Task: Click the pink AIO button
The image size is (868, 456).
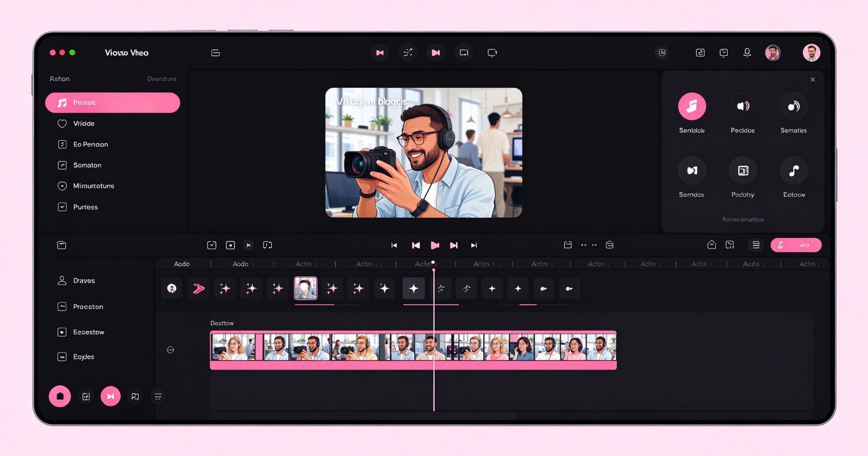Action: [795, 245]
